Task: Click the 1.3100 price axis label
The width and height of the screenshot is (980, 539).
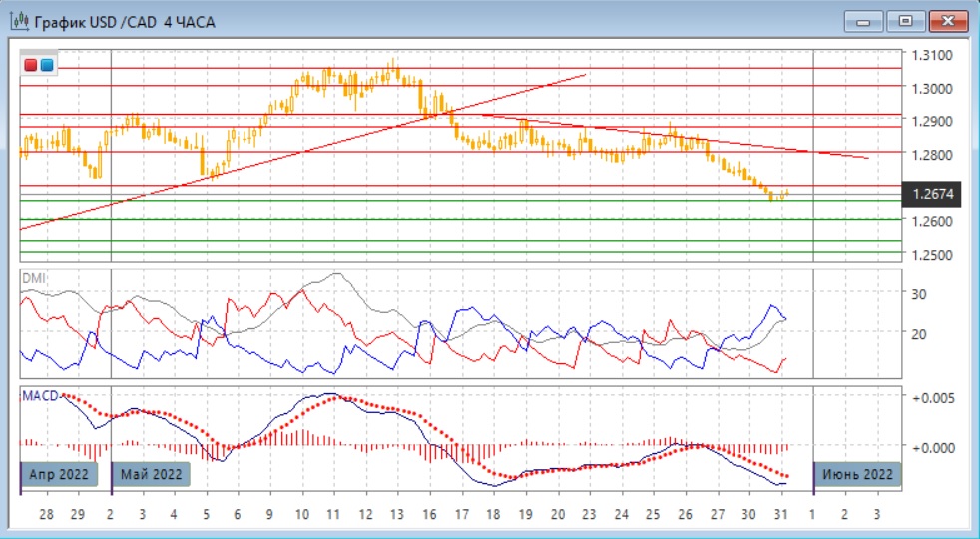Action: pos(932,56)
